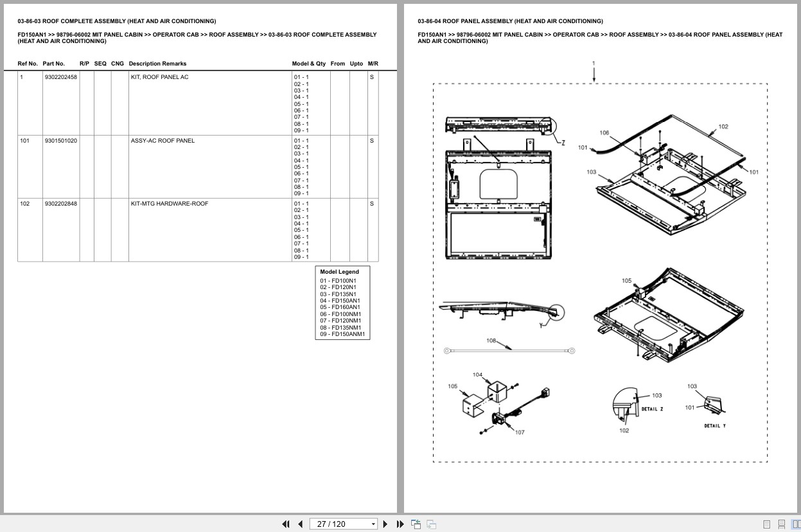Click description ASSY-AC ROOF PANEL
The height and width of the screenshot is (532, 801).
pos(163,141)
